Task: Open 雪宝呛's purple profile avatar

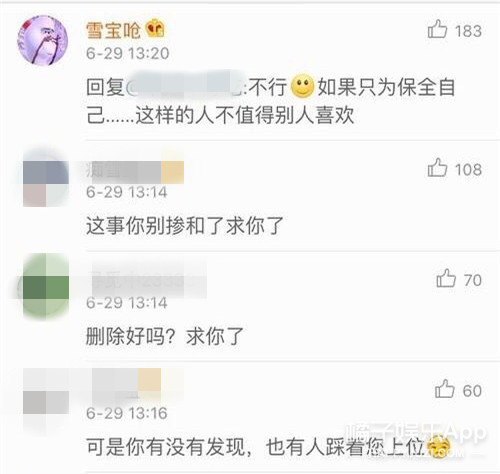Action: (x=43, y=40)
